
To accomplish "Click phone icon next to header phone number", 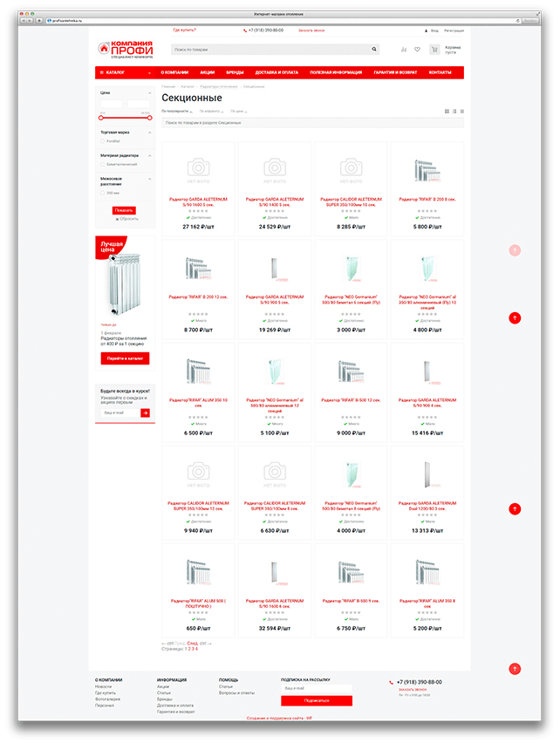I will [245, 31].
